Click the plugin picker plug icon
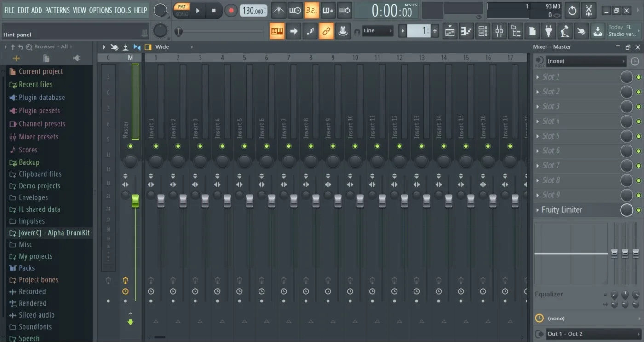This screenshot has width=644, height=342. tap(548, 31)
